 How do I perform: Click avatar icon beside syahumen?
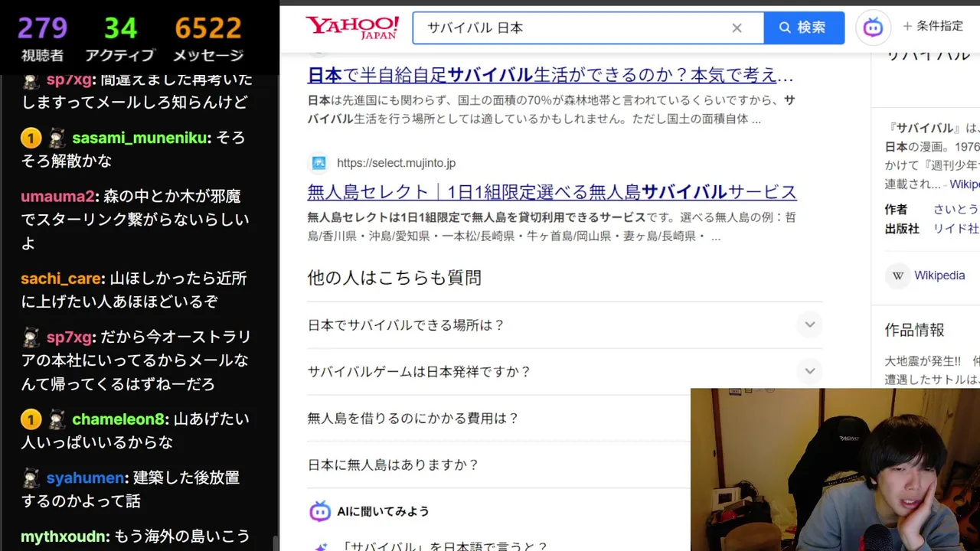point(31,478)
